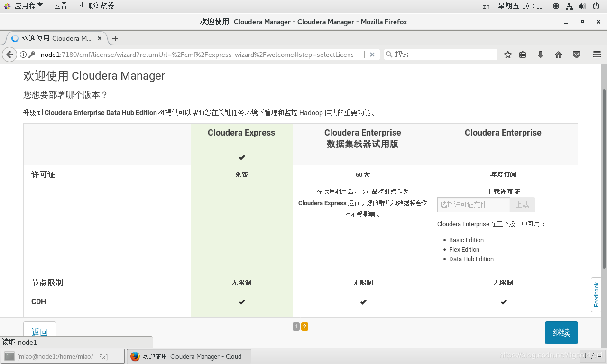Open the 应用程序 menu
The image size is (607, 364).
tap(29, 6)
